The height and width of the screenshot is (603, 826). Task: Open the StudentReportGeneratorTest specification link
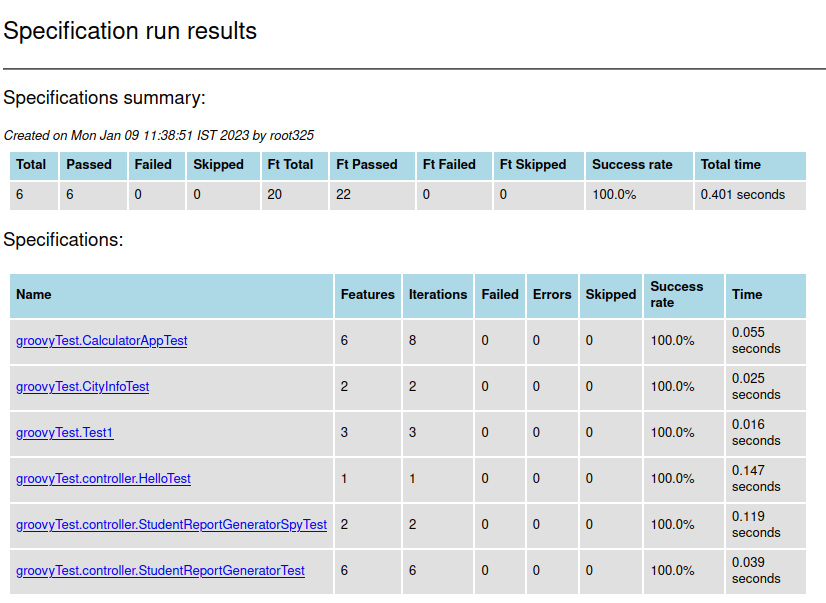coord(158,571)
